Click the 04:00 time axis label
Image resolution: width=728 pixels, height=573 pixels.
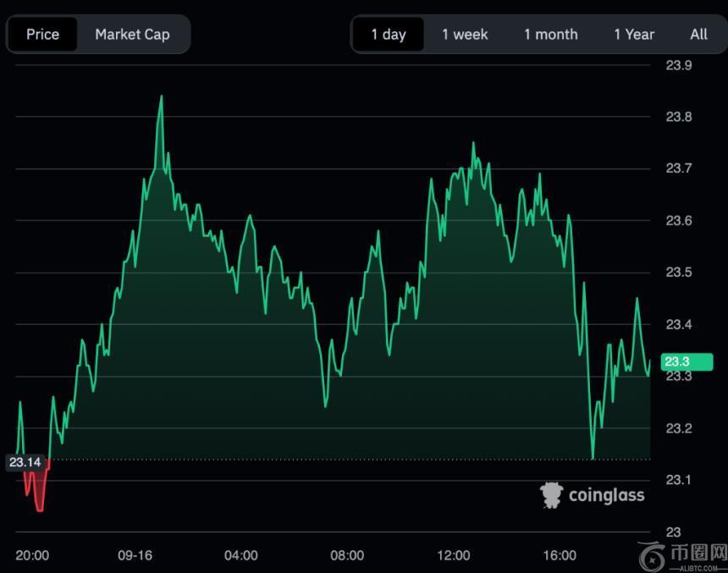pos(241,555)
